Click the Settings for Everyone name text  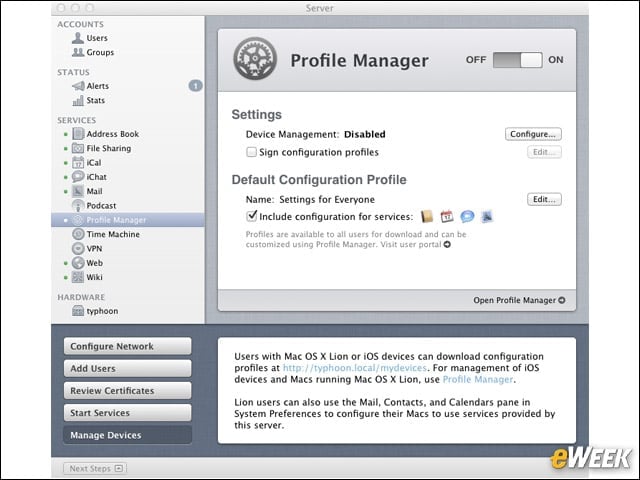click(x=327, y=200)
